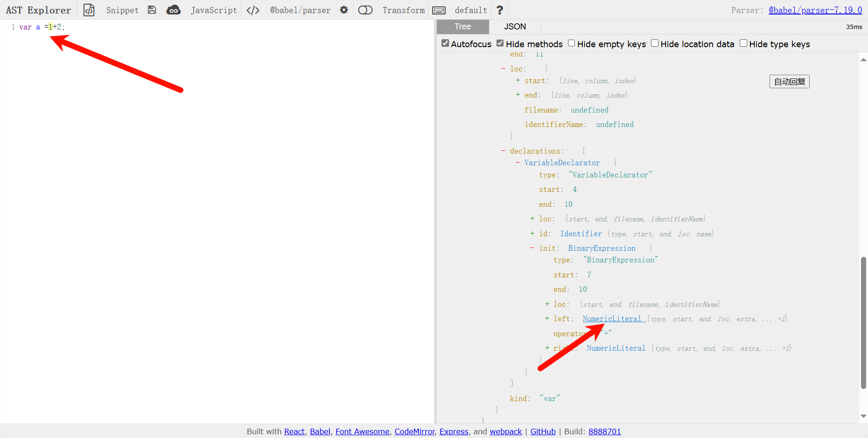
Task: Uncheck the Autofocus checkbox
Action: click(x=445, y=43)
